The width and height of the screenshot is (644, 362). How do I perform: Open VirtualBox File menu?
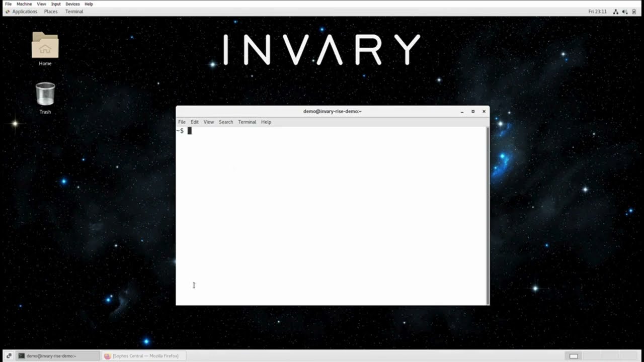point(8,4)
